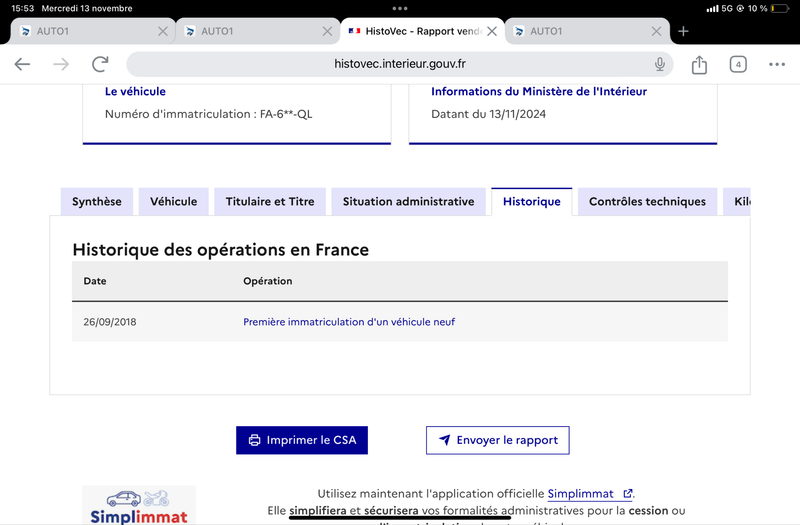Viewport: 800px width, 525px height.
Task: Close the second AUTO1 tab
Action: click(328, 32)
